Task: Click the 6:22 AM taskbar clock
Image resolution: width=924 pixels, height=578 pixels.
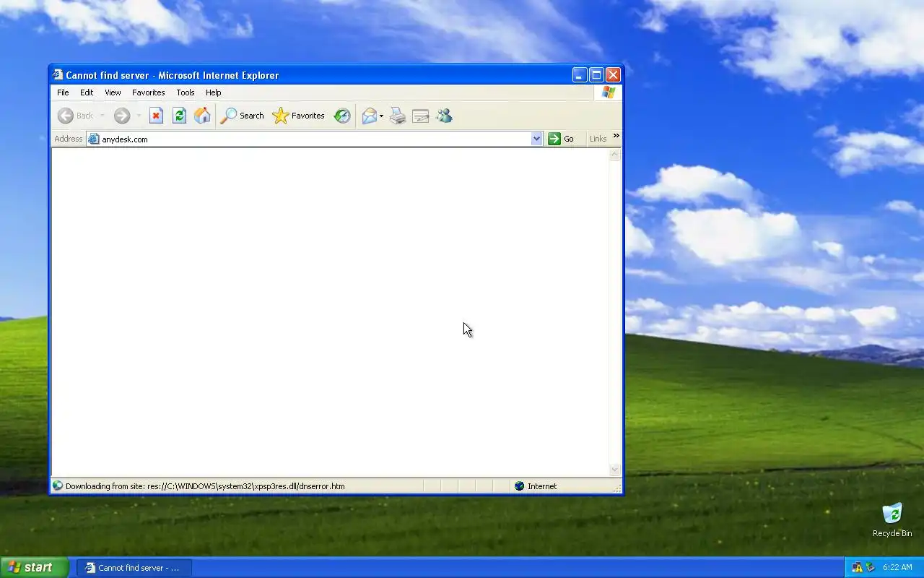Action: coord(897,567)
